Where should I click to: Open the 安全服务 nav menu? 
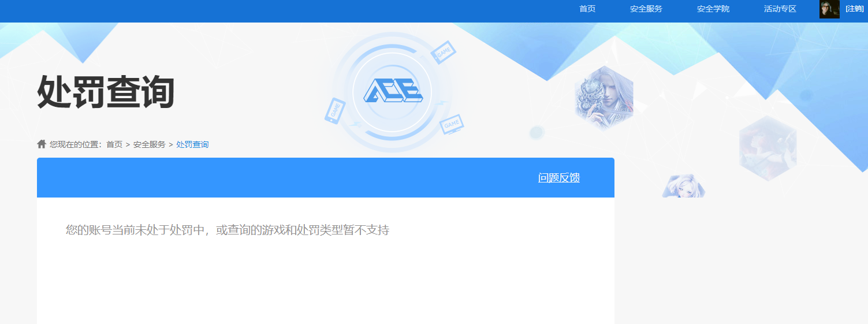pyautogui.click(x=646, y=9)
